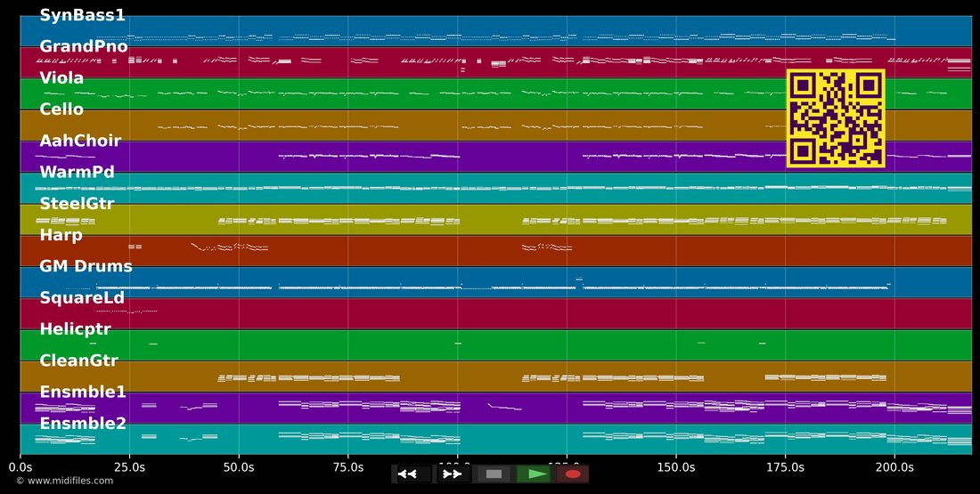This screenshot has height=494, width=980.
Task: Select the Harp track label
Action: (61, 236)
